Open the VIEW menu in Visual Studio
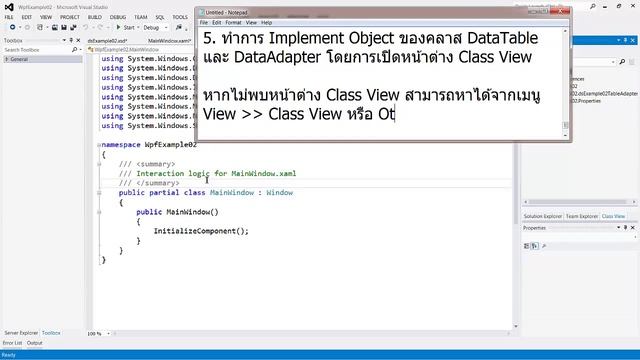This screenshot has height=360, width=640. [46, 17]
